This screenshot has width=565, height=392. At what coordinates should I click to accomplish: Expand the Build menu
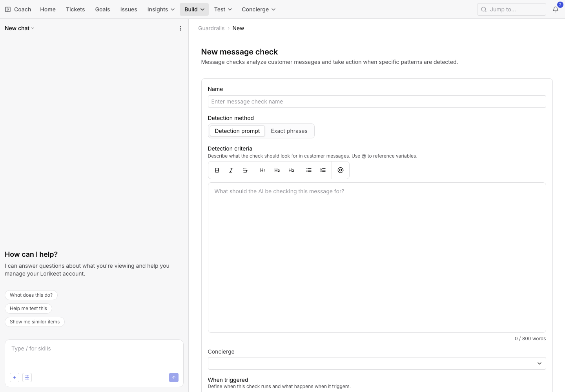194,9
